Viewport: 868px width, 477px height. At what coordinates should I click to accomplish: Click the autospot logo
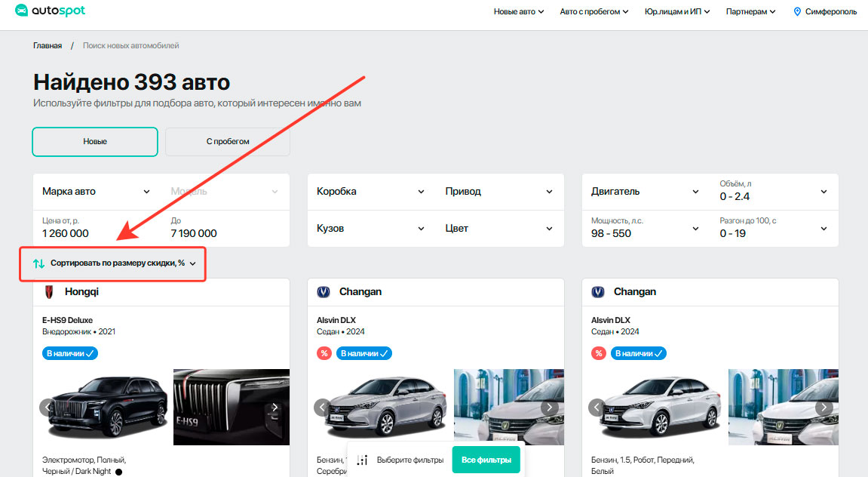tap(51, 11)
